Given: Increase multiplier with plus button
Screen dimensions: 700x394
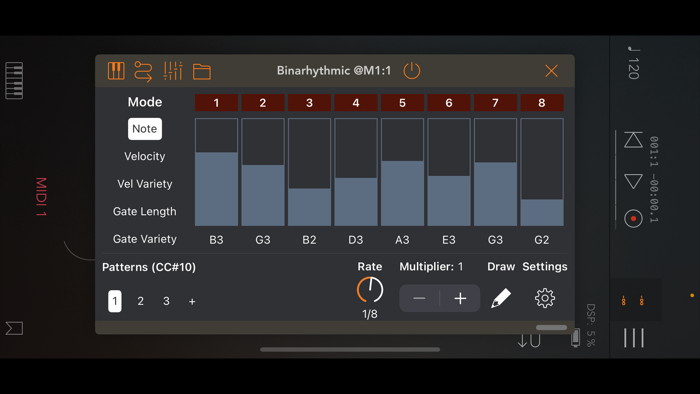Looking at the screenshot, I should [x=460, y=299].
